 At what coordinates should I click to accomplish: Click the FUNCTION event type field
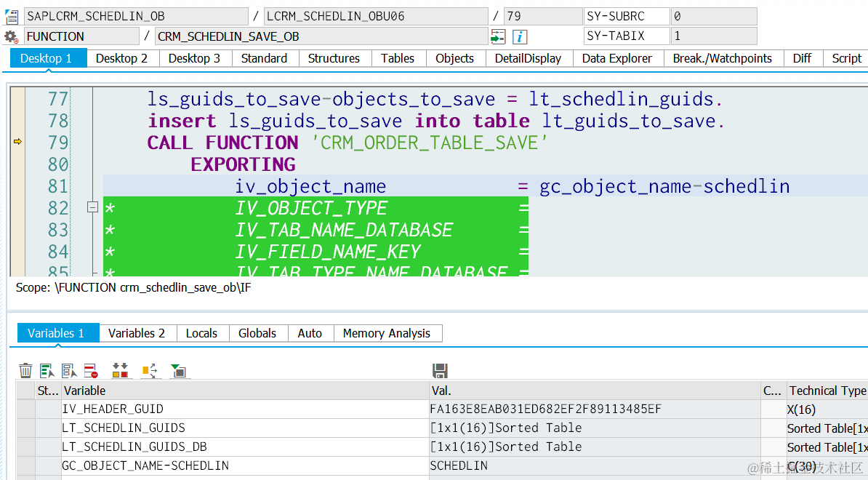point(81,36)
